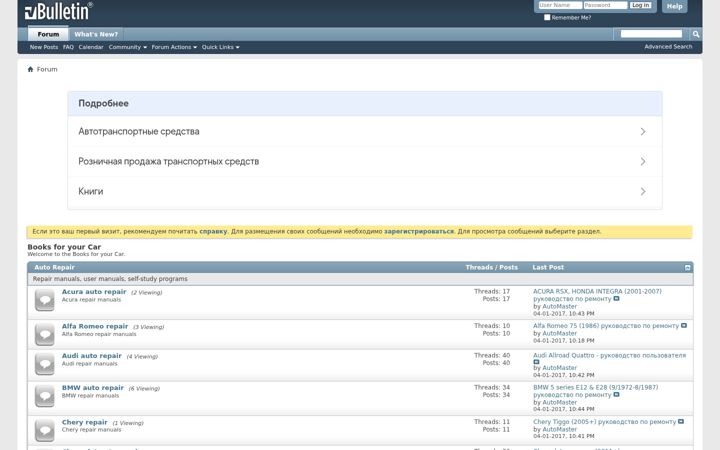Viewport: 720px width, 450px height.
Task: Open Audi Allroad Quattro last post link
Action: [x=609, y=355]
